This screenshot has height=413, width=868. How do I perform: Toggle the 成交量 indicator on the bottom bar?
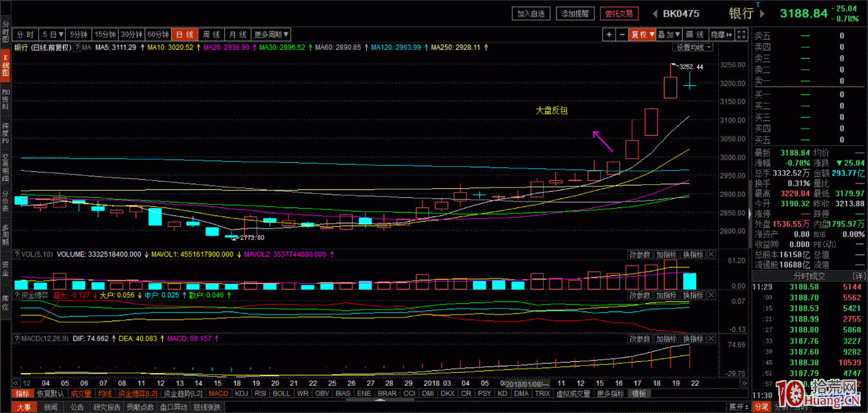click(81, 393)
